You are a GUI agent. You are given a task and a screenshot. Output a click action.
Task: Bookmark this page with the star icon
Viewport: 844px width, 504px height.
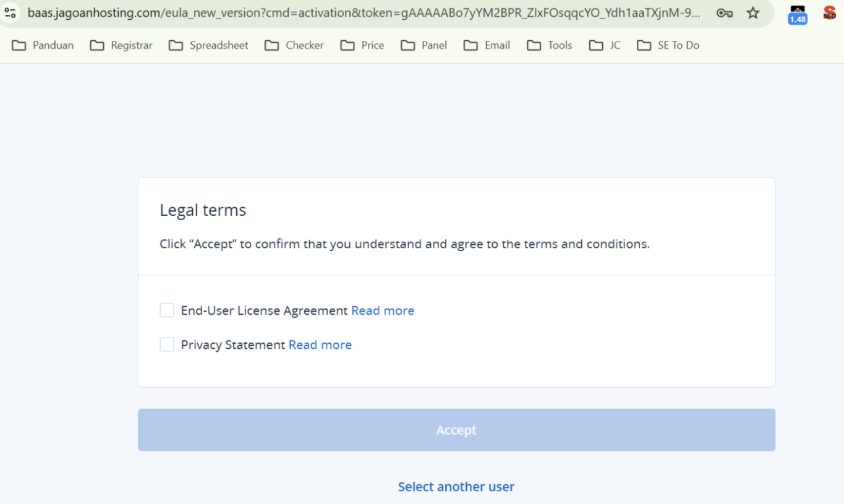click(752, 13)
